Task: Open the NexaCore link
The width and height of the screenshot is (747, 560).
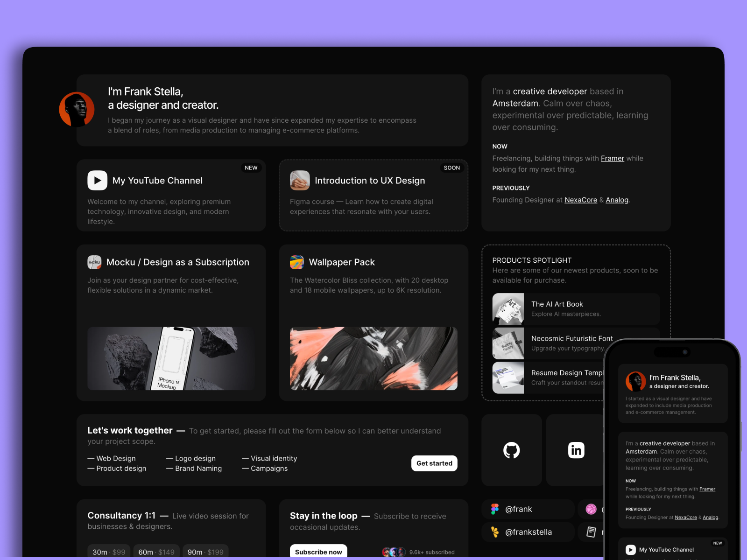Action: (x=580, y=200)
